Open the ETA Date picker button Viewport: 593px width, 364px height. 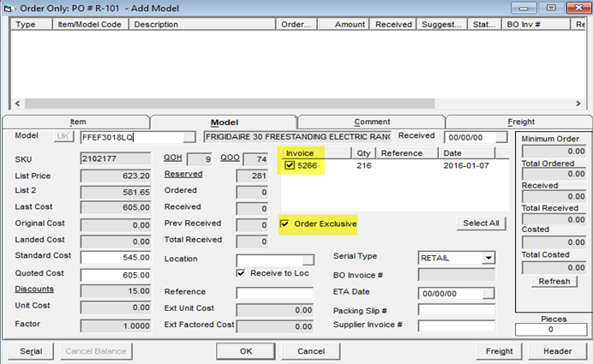[488, 293]
